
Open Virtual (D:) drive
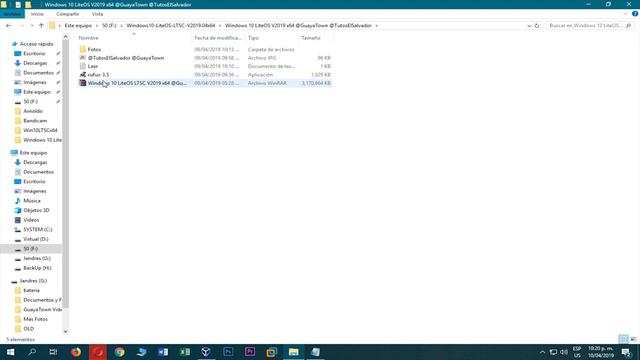pos(36,239)
